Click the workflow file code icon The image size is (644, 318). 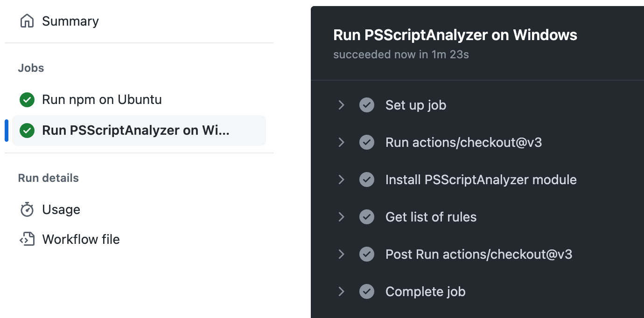click(x=27, y=239)
